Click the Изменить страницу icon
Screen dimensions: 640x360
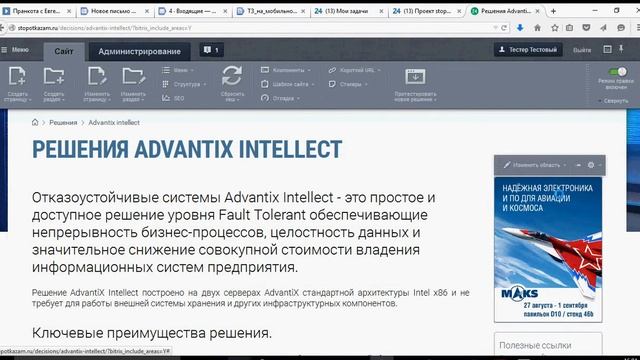point(97,76)
